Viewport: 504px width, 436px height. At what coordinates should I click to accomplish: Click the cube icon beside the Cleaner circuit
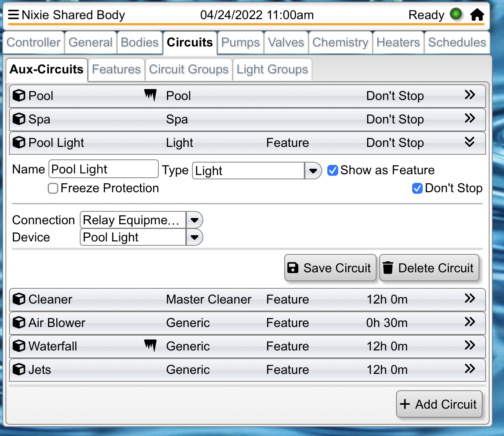[x=19, y=299]
